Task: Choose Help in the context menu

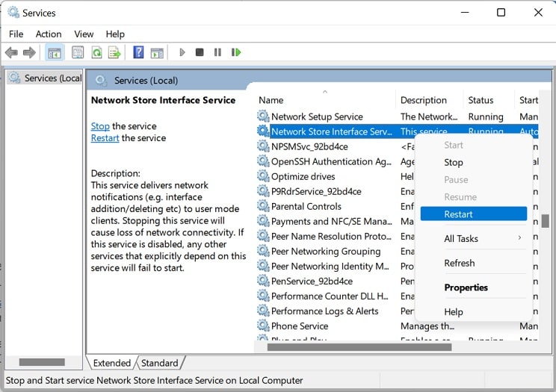Action: [x=474, y=312]
